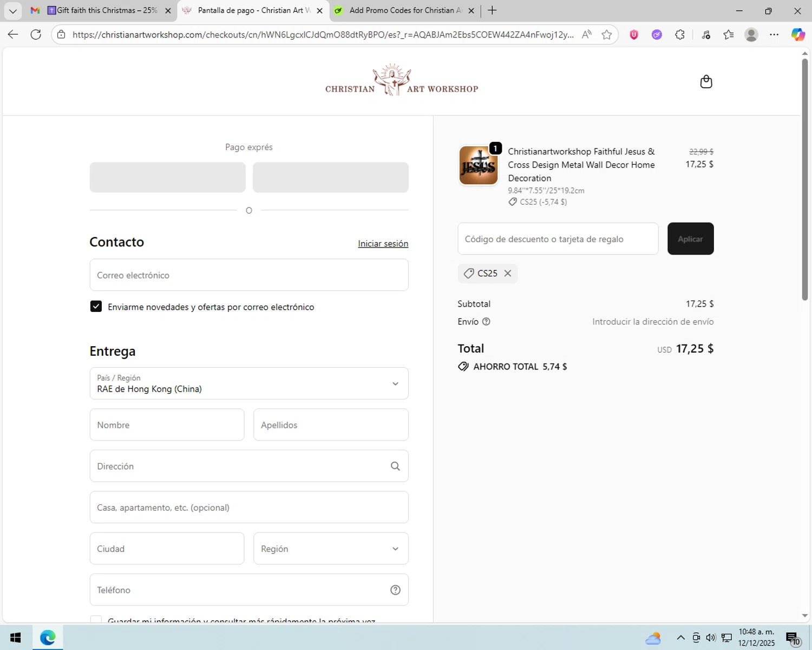Show hidden system tray icons
Screen dimensions: 812x650
tap(681, 638)
